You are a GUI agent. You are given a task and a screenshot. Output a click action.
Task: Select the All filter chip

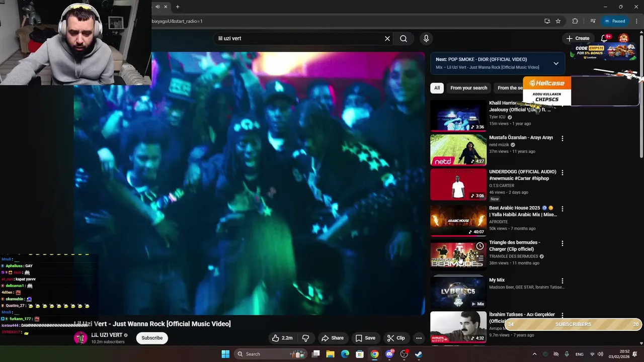pyautogui.click(x=437, y=88)
